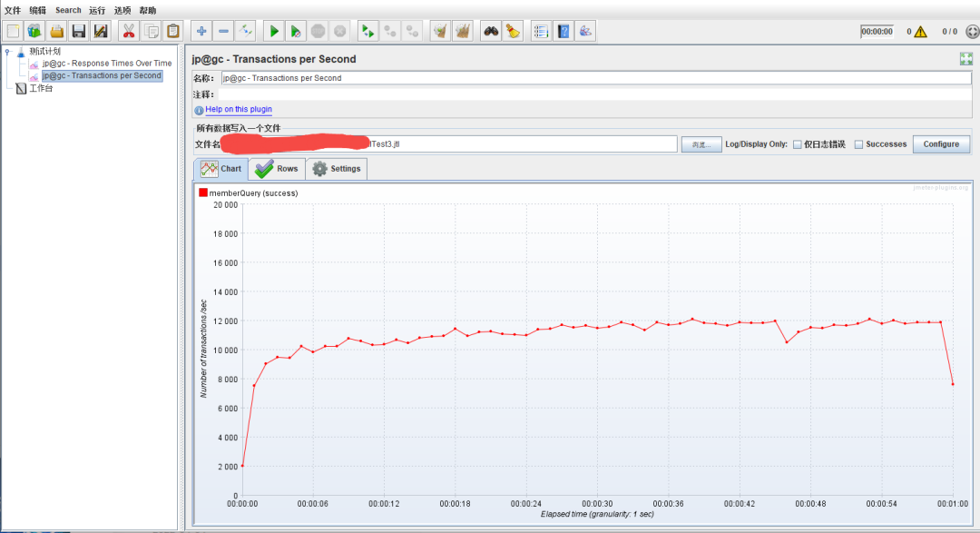Switch to the Chart tab
Screen dimensions: 980x533
pos(221,169)
